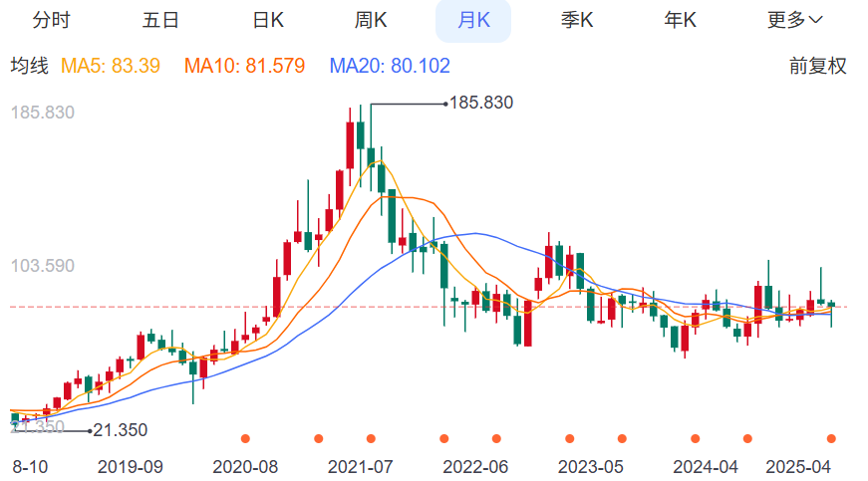Click the 21.350 low price callout
This screenshot has width=868, height=481.
pos(121,430)
